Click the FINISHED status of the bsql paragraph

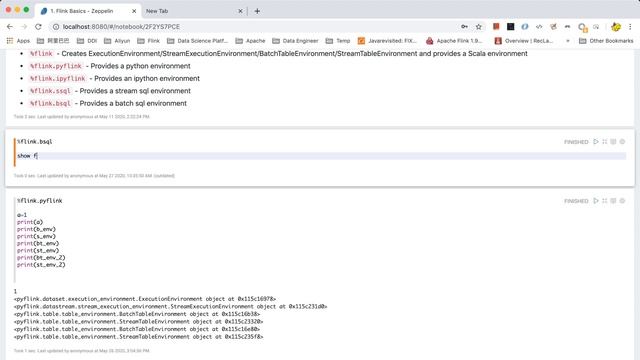tap(576, 142)
